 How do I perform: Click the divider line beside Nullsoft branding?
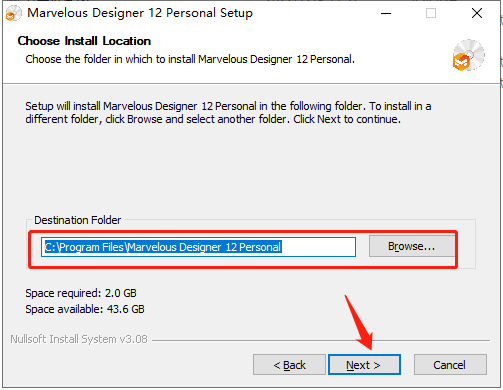tap(321, 340)
